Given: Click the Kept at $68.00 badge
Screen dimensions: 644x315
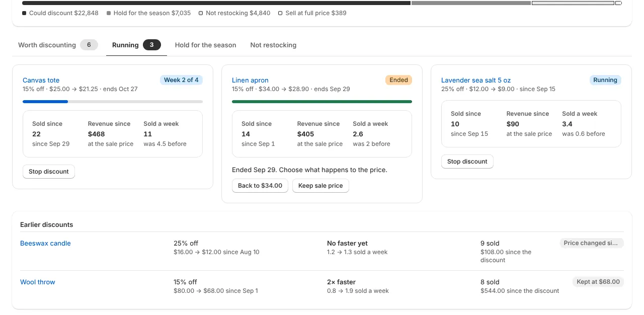Looking at the screenshot, I should 598,282.
